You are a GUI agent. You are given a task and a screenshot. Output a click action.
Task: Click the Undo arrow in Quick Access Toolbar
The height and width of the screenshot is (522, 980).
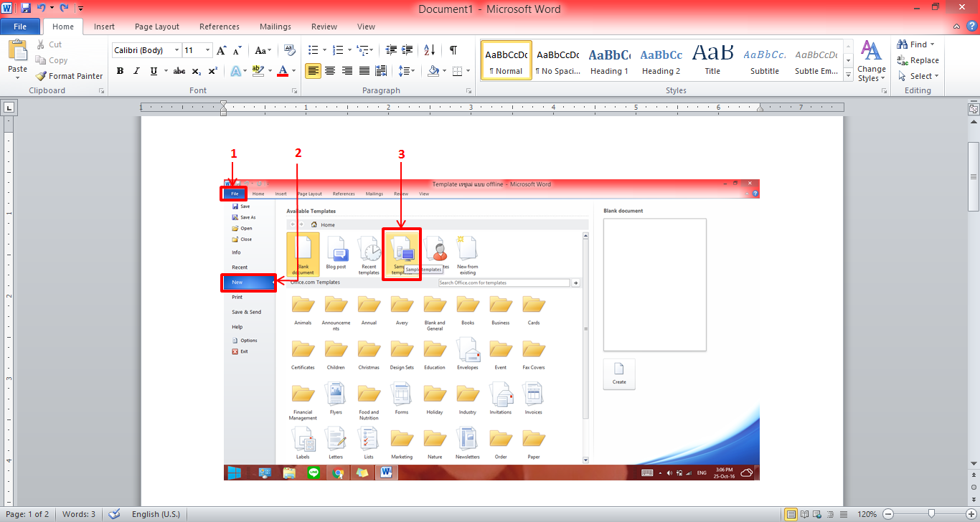tap(41, 8)
